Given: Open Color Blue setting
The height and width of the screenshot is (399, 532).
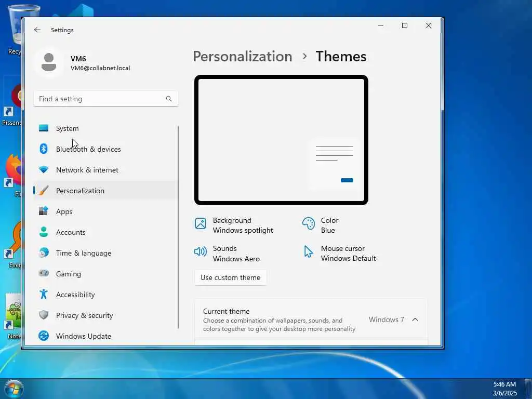Looking at the screenshot, I should click(321, 225).
